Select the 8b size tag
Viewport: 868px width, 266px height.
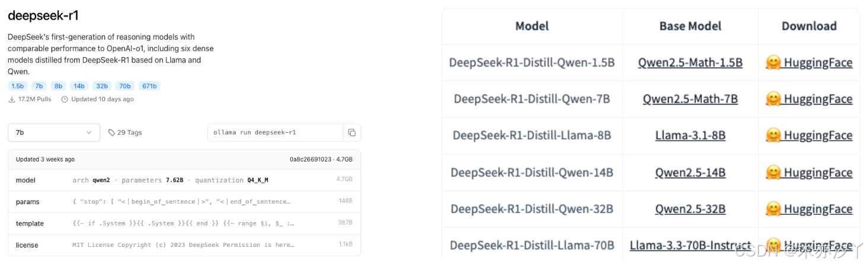(x=58, y=86)
